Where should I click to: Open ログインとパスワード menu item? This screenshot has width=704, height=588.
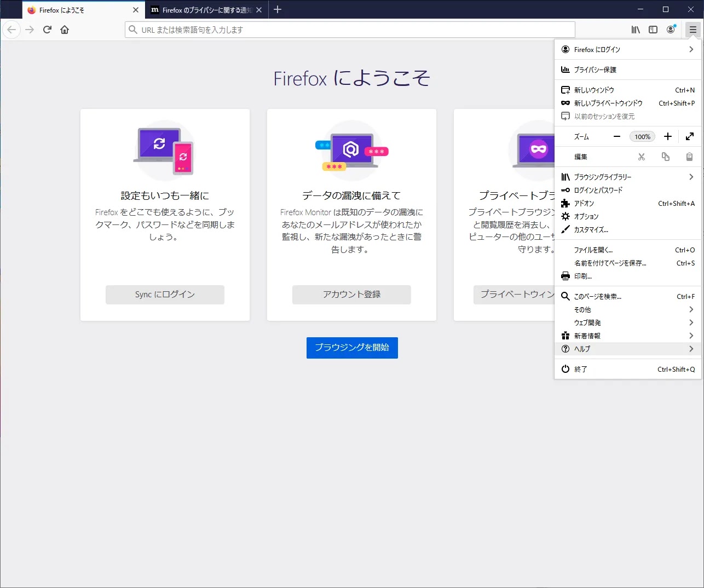628,190
